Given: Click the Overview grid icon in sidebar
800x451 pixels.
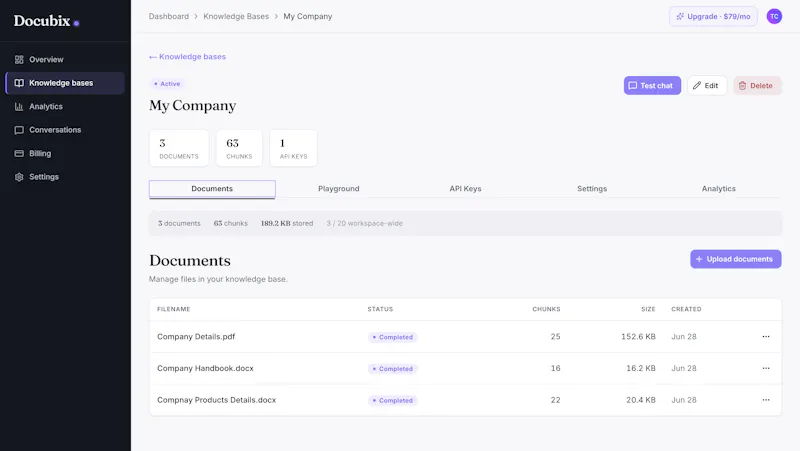Looking at the screenshot, I should pyautogui.click(x=19, y=60).
